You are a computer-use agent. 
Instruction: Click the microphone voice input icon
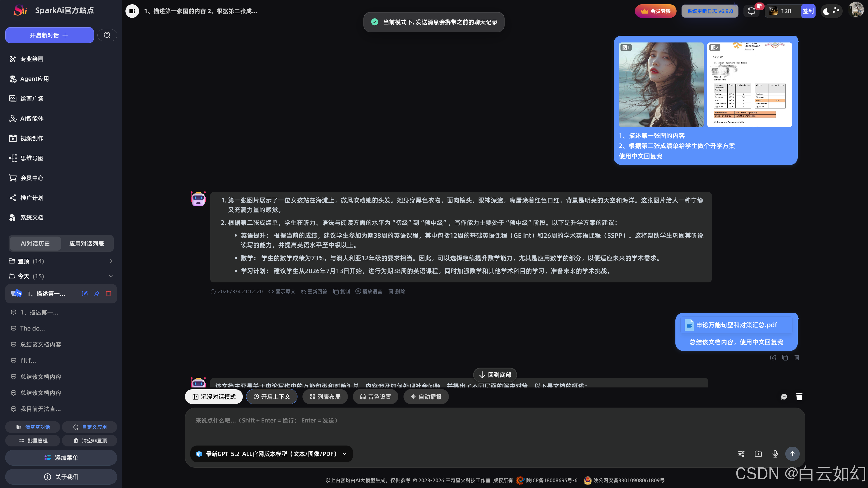tap(775, 454)
